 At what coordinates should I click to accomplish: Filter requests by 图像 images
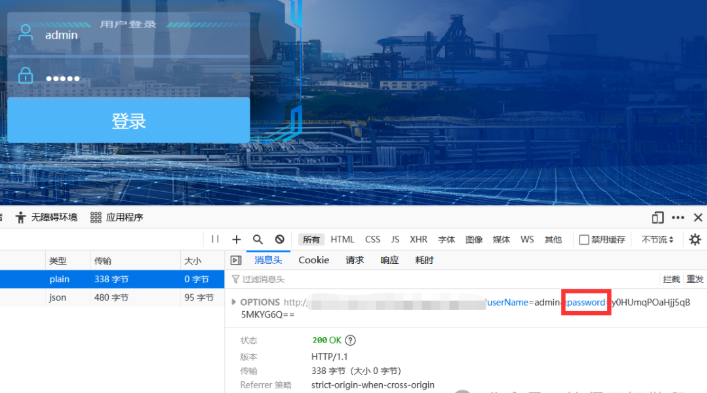tap(474, 239)
